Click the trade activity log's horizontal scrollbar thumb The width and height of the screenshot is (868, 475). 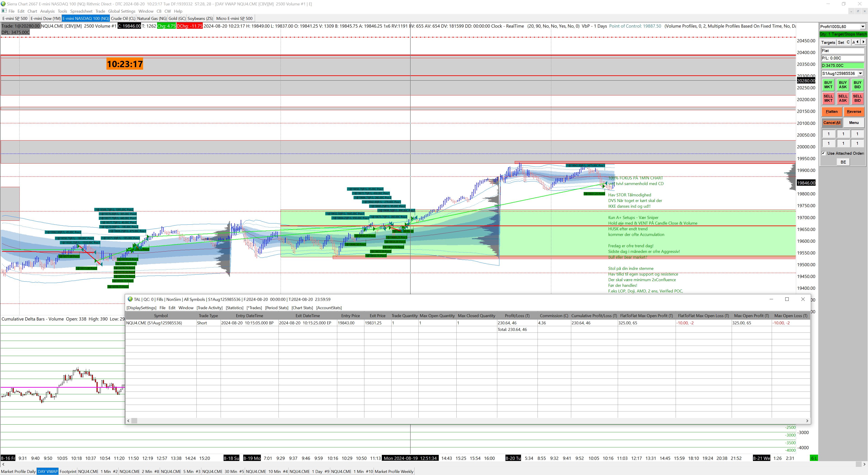point(134,421)
